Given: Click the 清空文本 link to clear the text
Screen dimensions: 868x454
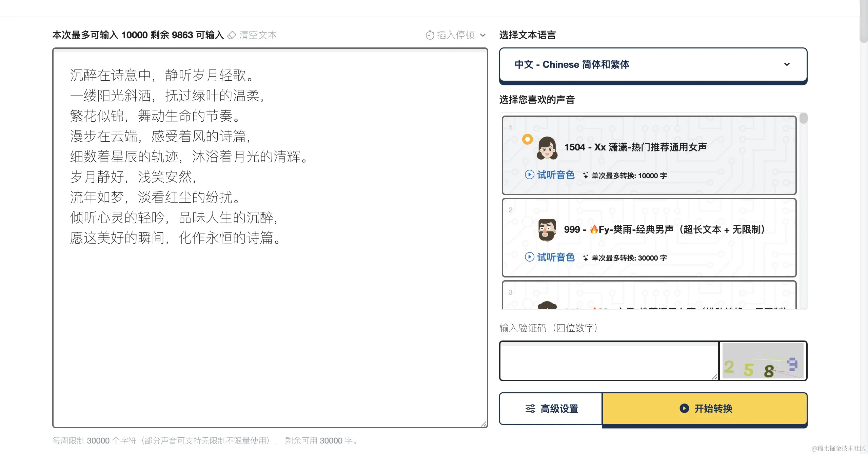Looking at the screenshot, I should [x=258, y=35].
